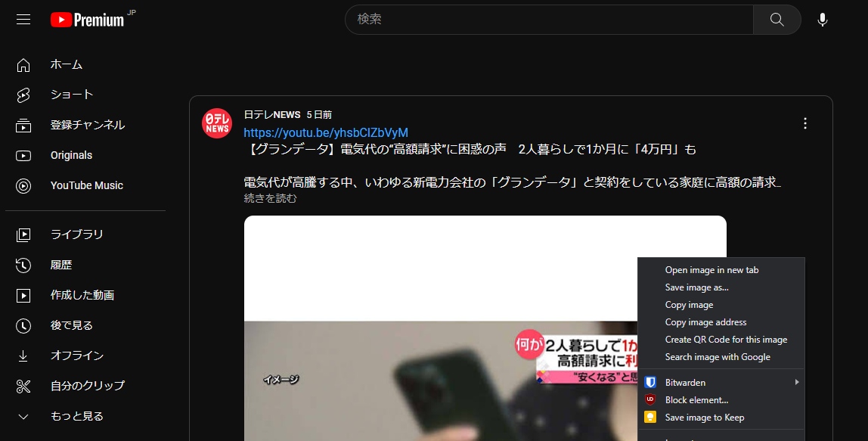Expand post text via 続きを読む
868x441 pixels.
270,197
